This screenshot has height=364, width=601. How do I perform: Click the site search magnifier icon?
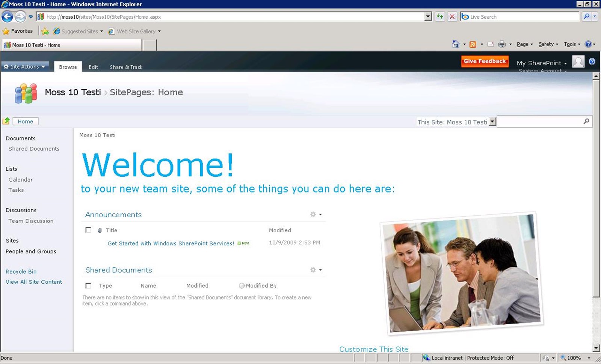pos(586,121)
